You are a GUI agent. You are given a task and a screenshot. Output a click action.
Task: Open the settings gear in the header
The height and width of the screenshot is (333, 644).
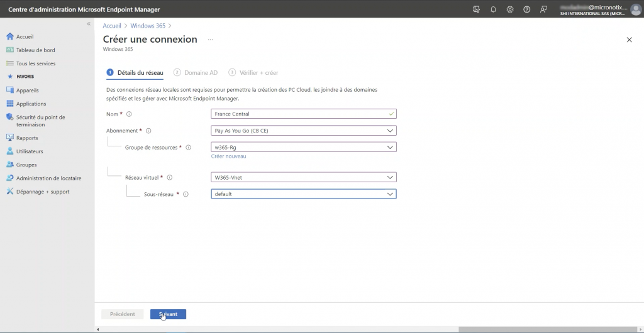pos(509,9)
